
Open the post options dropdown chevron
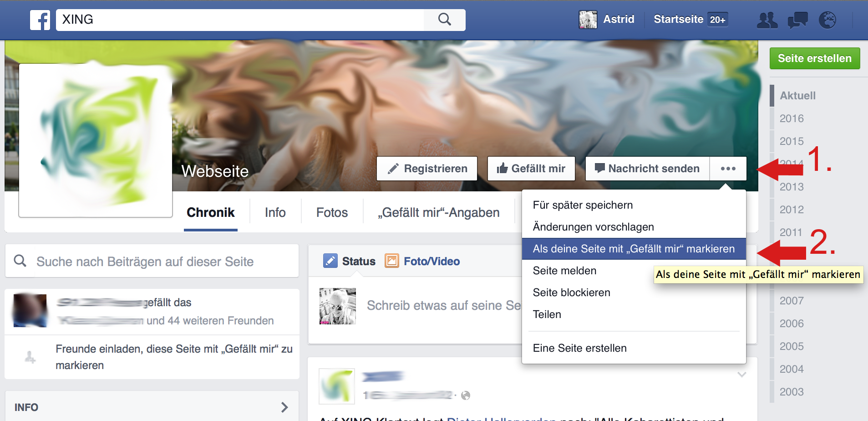(x=742, y=375)
